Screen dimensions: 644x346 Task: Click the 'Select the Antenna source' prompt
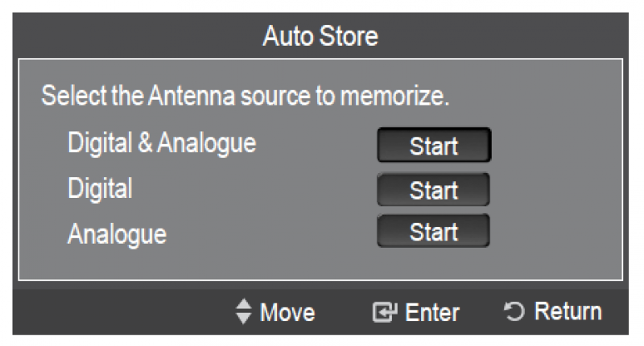pyautogui.click(x=246, y=96)
